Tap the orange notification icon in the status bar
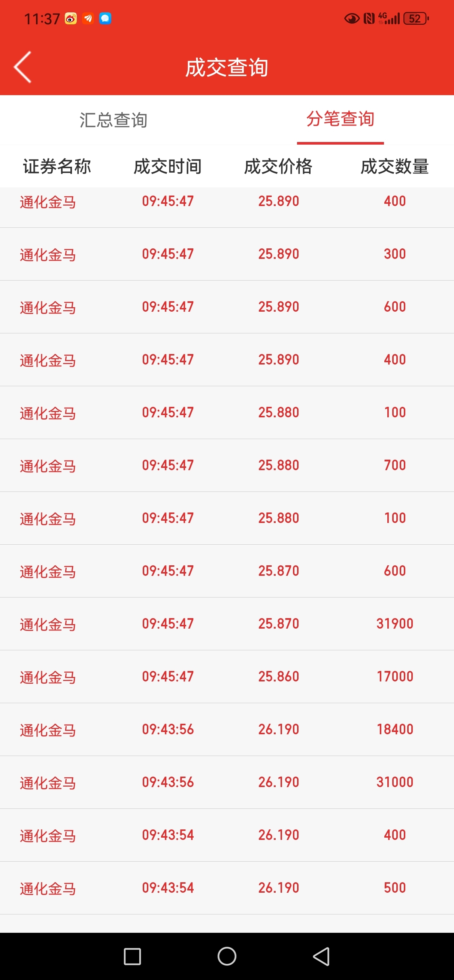This screenshot has height=980, width=454. (88, 18)
